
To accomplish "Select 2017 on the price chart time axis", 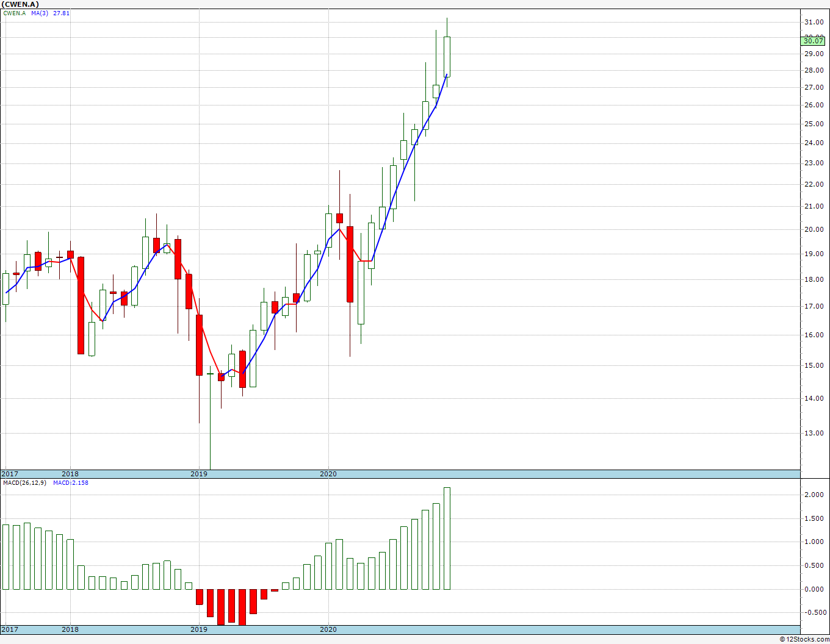I will pos(10,474).
